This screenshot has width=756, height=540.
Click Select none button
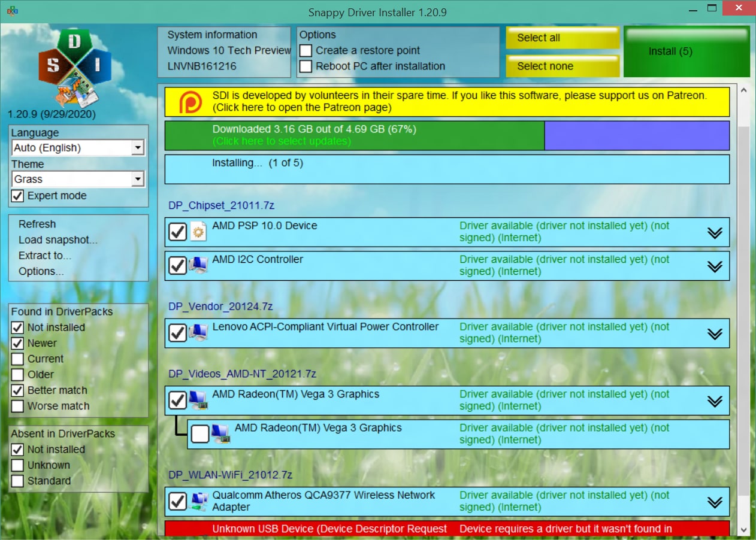[563, 66]
